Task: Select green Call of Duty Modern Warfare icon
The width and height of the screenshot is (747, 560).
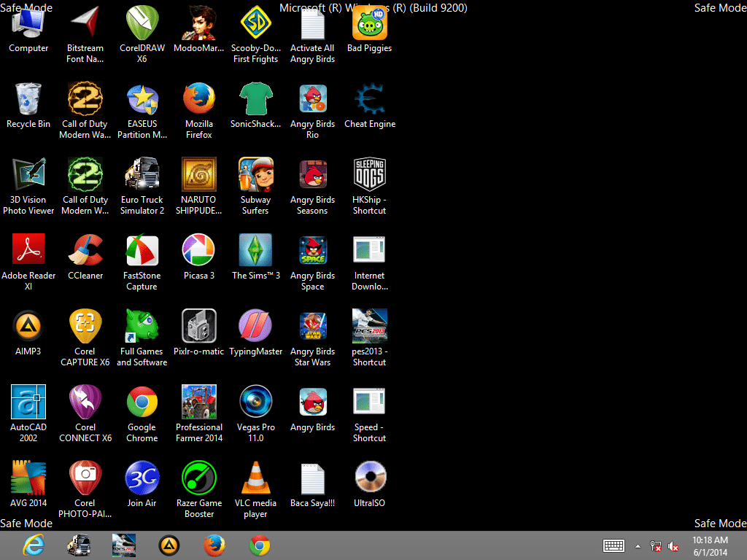Action: (x=85, y=174)
